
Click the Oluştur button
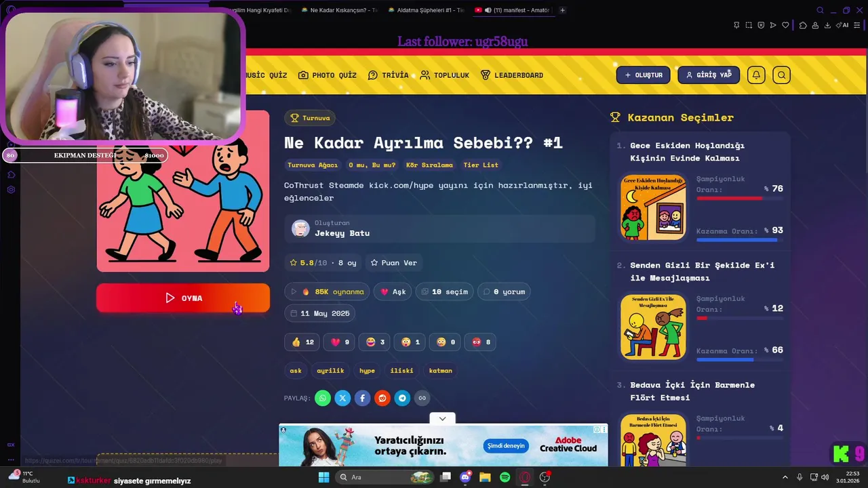point(644,75)
